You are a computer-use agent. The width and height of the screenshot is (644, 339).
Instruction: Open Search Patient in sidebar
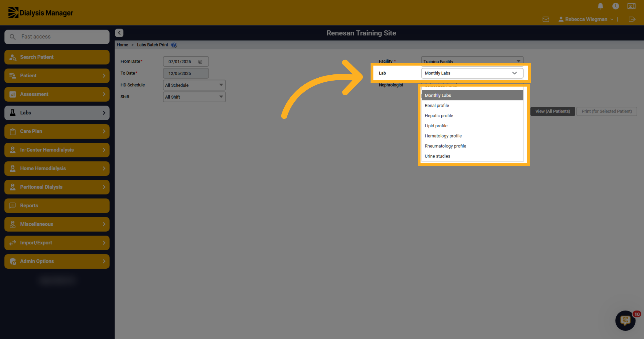click(57, 57)
